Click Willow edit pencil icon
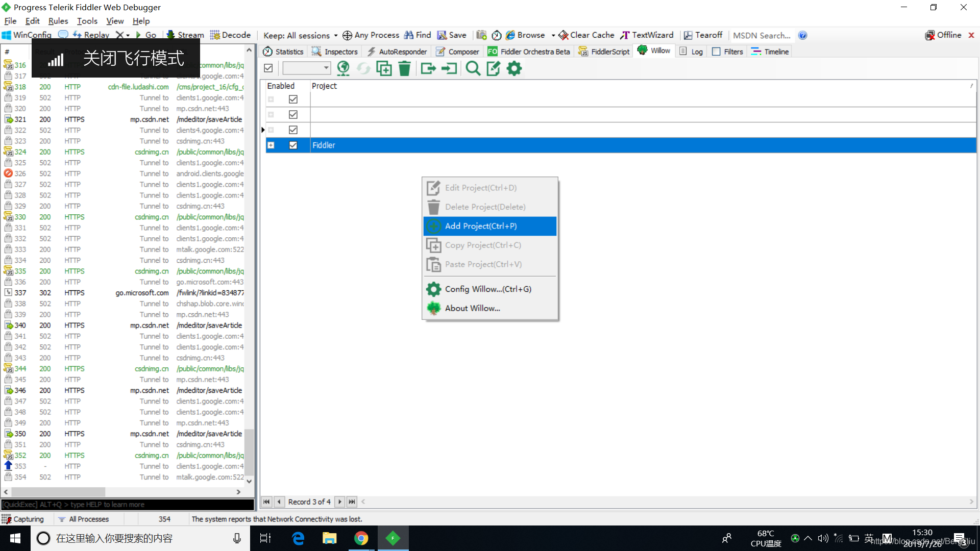 (494, 68)
